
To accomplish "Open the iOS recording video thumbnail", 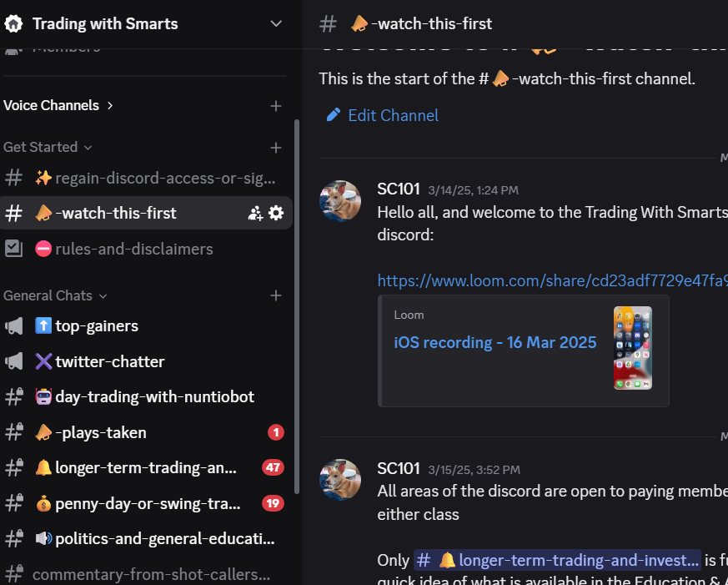I will coord(633,348).
